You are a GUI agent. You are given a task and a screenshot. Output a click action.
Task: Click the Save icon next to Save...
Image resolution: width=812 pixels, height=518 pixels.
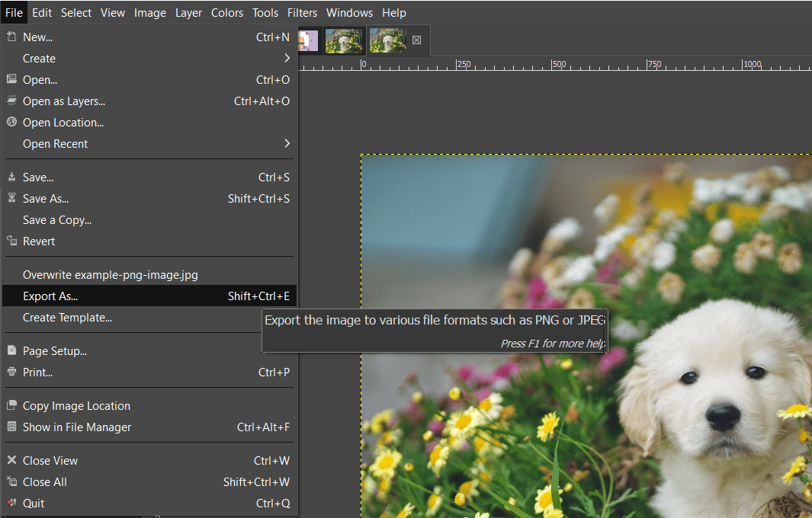coord(12,177)
